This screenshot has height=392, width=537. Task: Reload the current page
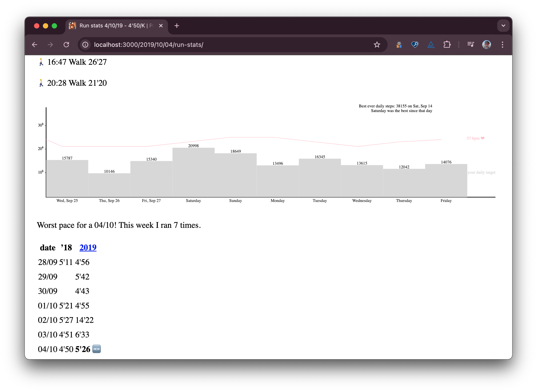[66, 45]
